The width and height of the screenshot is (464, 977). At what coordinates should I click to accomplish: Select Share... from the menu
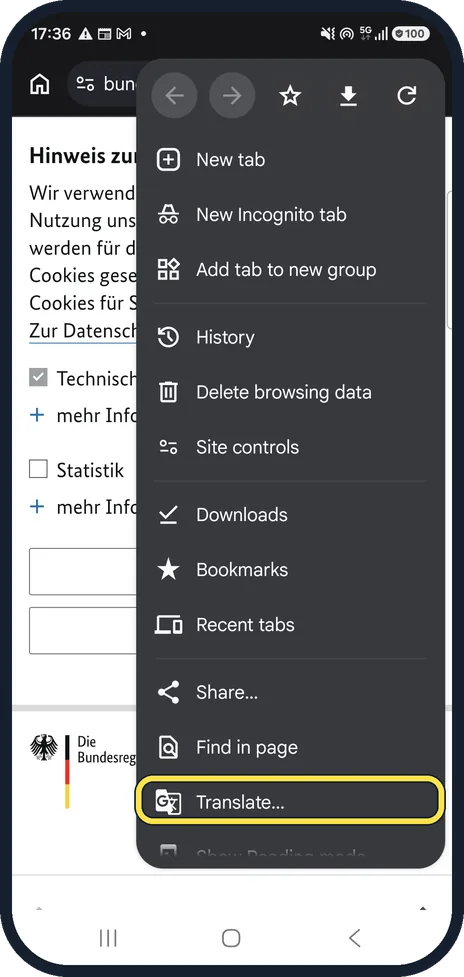click(291, 693)
